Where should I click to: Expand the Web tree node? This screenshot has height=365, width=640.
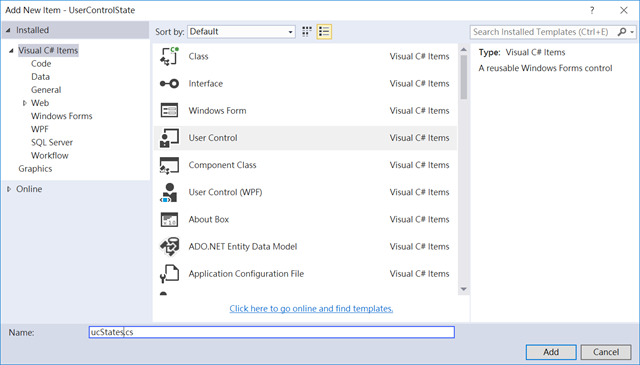click(x=24, y=103)
